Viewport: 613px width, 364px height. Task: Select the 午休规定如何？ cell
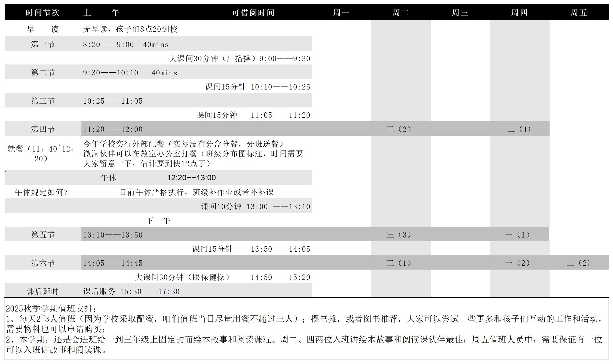41,192
